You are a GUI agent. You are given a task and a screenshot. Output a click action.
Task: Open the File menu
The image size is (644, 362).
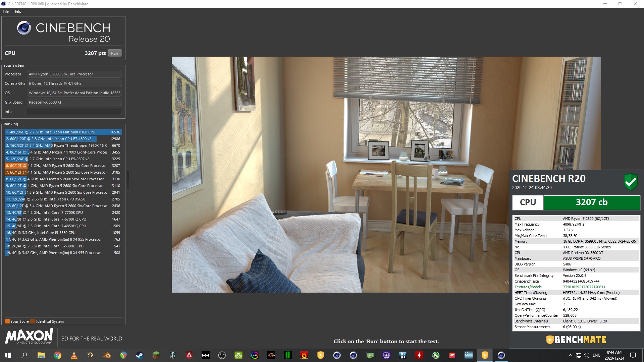(6, 11)
